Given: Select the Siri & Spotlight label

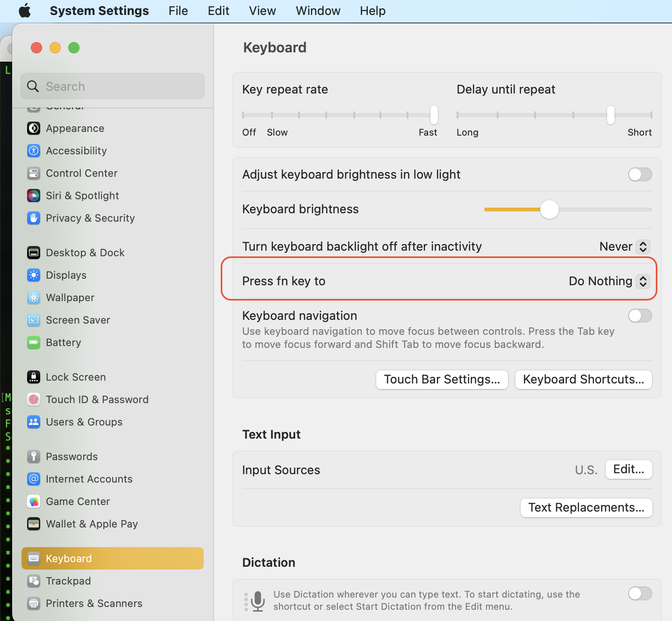Looking at the screenshot, I should pos(82,195).
